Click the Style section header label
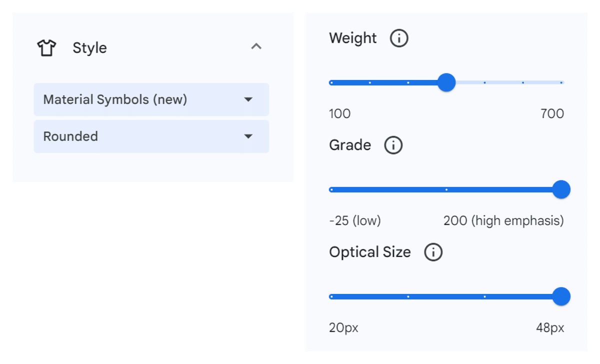600x364 pixels. 89,48
